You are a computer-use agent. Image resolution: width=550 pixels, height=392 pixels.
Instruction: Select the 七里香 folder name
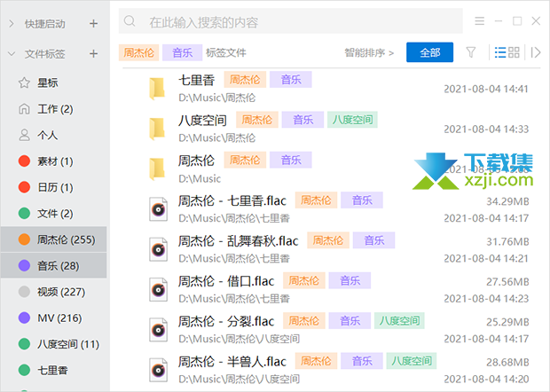pos(196,80)
